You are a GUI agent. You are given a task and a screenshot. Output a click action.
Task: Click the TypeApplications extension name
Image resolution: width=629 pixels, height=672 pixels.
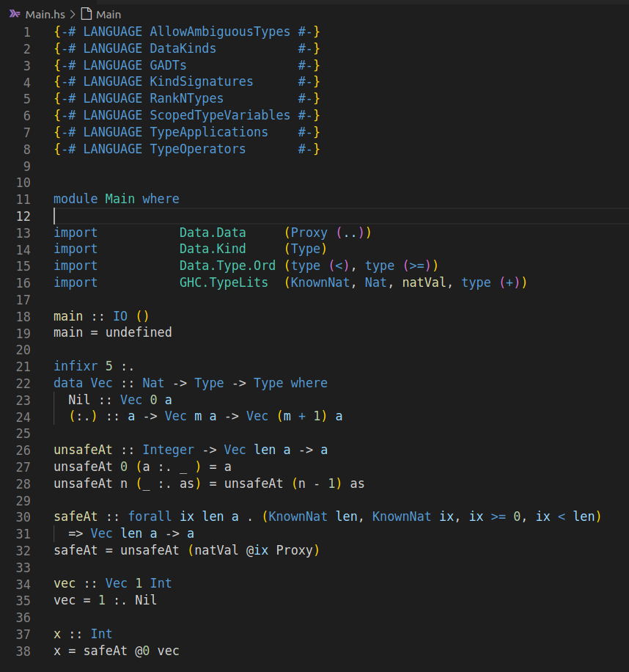[x=208, y=132]
